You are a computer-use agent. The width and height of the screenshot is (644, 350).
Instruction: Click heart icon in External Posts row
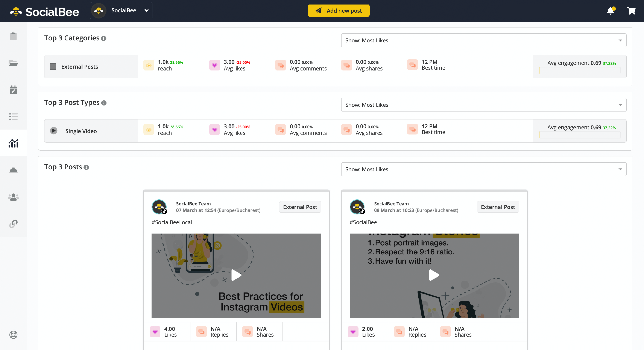pos(214,65)
